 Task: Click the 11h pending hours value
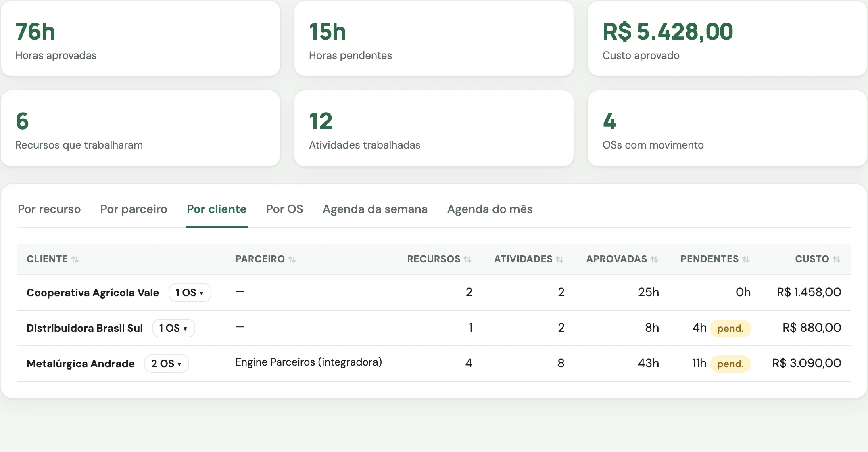(699, 363)
